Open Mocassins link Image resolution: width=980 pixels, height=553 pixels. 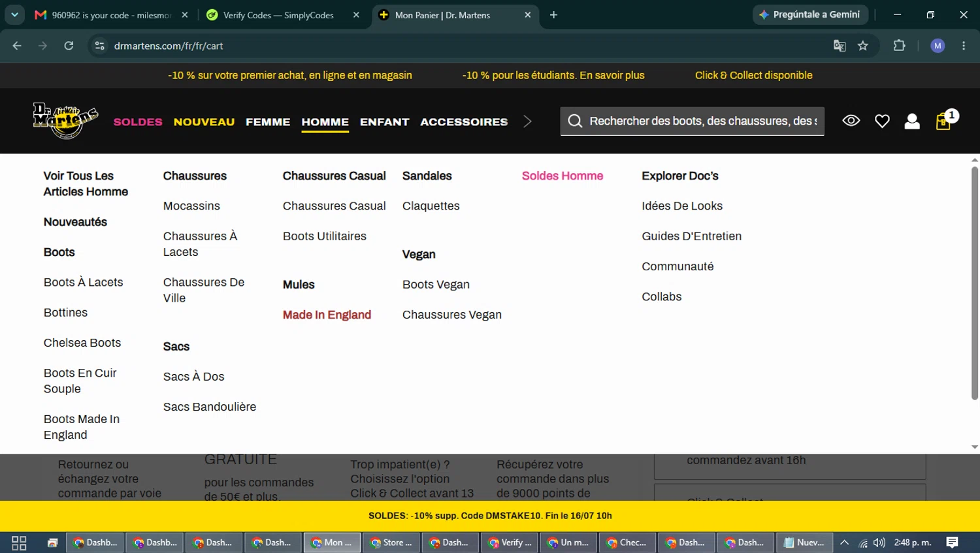tap(191, 206)
